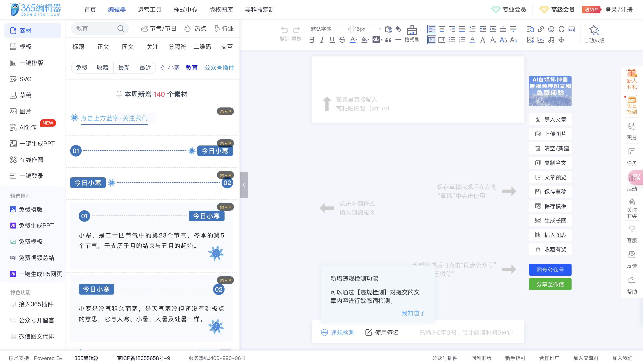Toggle strikethrough formatting
This screenshot has width=643, height=364.
pyautogui.click(x=342, y=40)
